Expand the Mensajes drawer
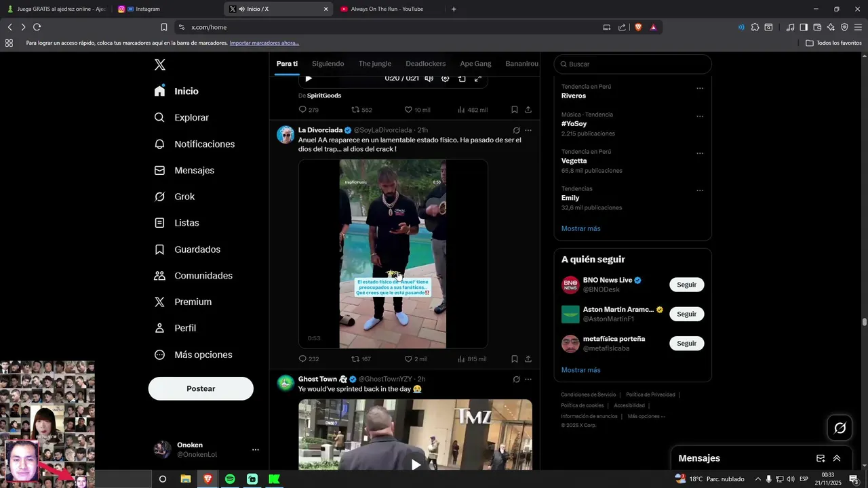The height and width of the screenshot is (488, 868). click(x=837, y=458)
